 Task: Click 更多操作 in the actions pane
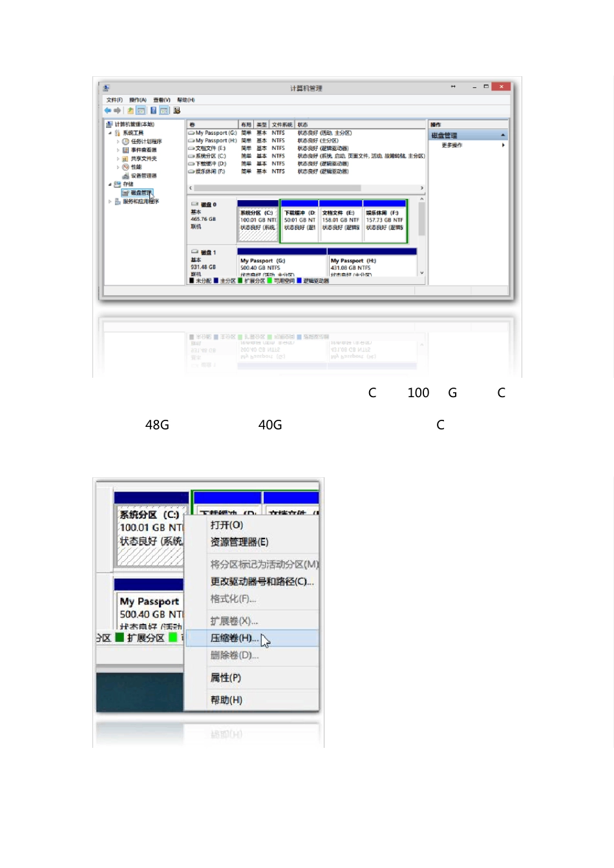(452, 145)
